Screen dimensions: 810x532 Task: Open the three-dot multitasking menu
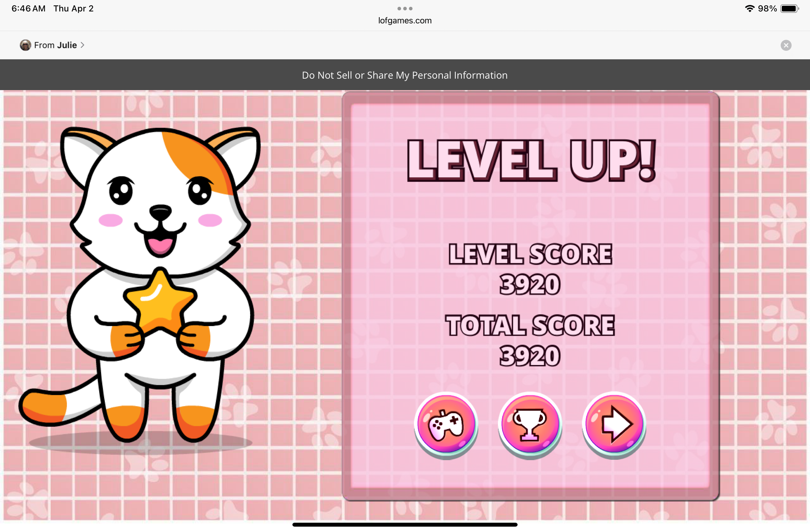click(x=405, y=8)
